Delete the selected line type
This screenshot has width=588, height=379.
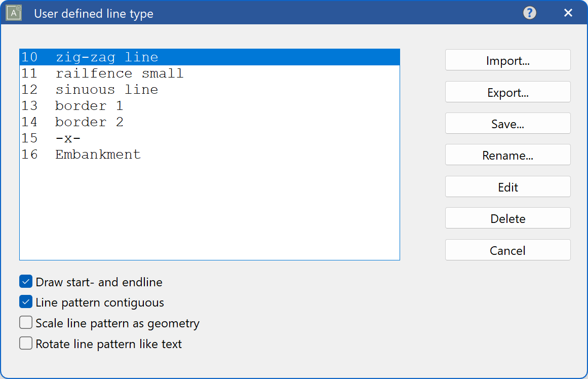tap(507, 218)
